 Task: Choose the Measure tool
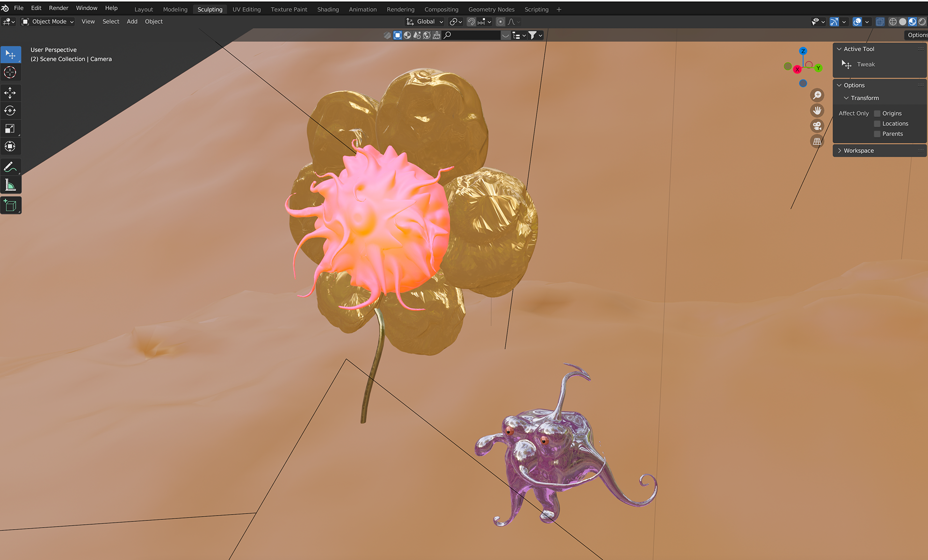[10, 185]
